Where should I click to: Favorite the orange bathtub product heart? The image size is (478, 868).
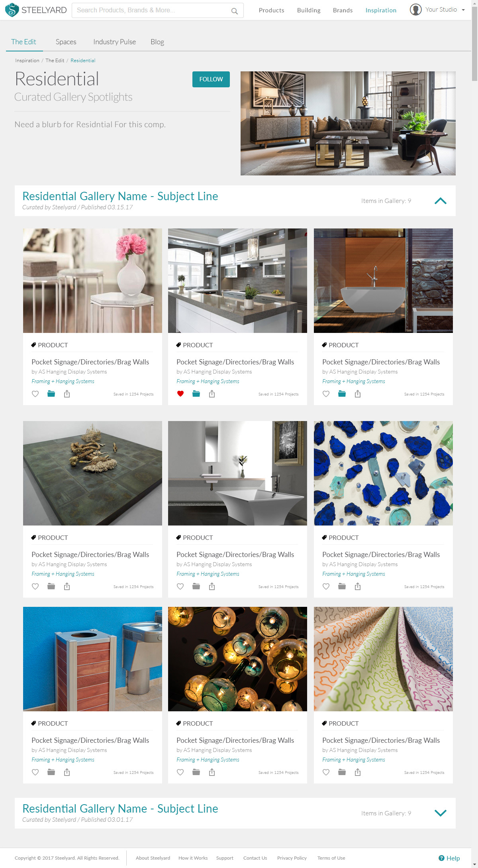pos(326,394)
